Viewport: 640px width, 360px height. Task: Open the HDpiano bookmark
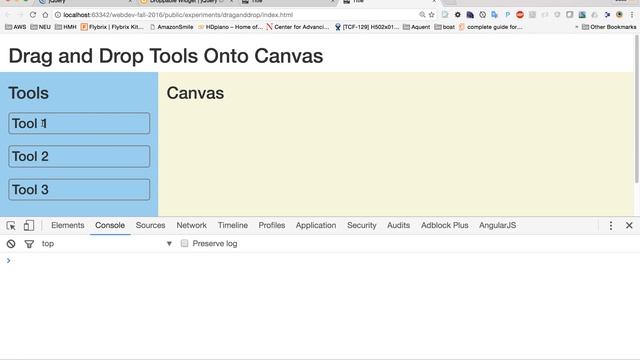(230, 27)
